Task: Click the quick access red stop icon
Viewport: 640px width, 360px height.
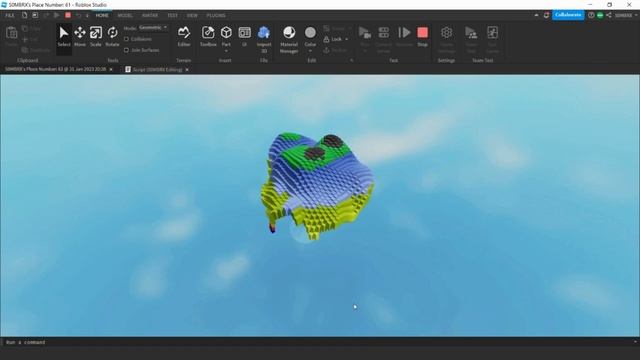Action: [68, 15]
